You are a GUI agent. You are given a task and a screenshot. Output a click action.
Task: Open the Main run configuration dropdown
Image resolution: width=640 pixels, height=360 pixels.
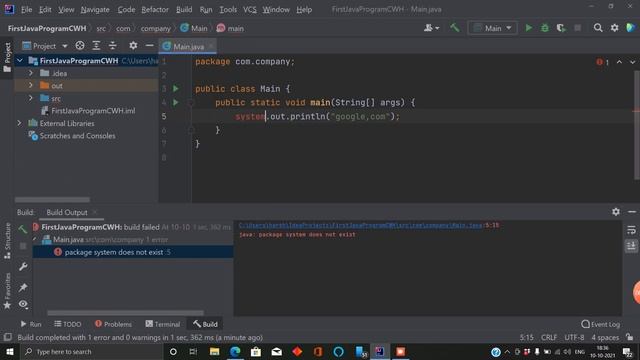(x=492, y=28)
